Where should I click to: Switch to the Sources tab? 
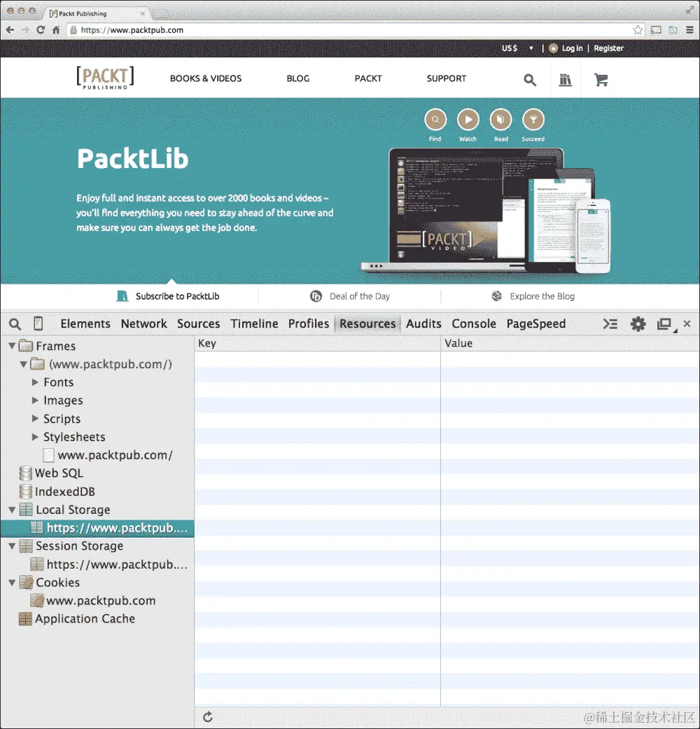pyautogui.click(x=199, y=324)
